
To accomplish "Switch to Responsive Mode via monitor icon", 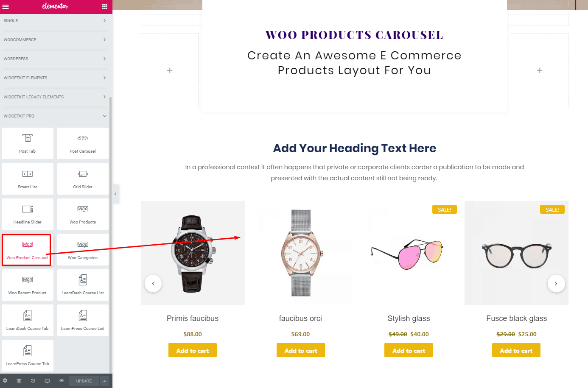I will (47, 381).
